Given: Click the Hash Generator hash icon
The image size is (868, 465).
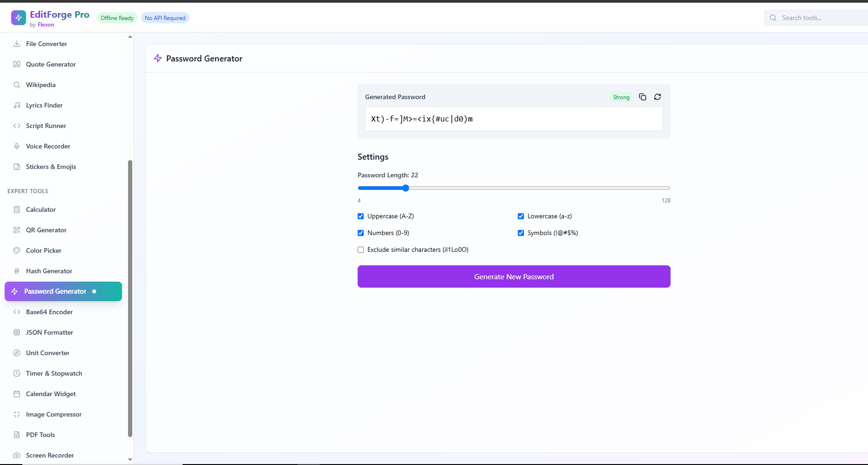Looking at the screenshot, I should click(17, 271).
